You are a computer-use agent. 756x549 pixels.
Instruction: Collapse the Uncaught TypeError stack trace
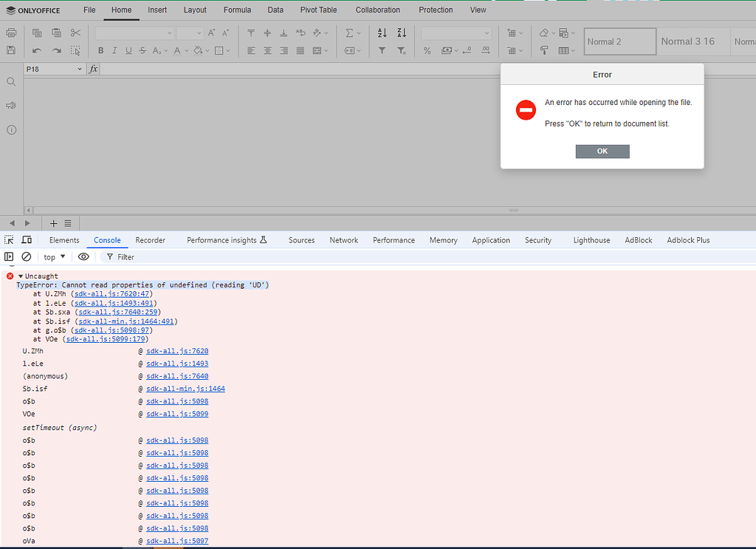click(21, 276)
